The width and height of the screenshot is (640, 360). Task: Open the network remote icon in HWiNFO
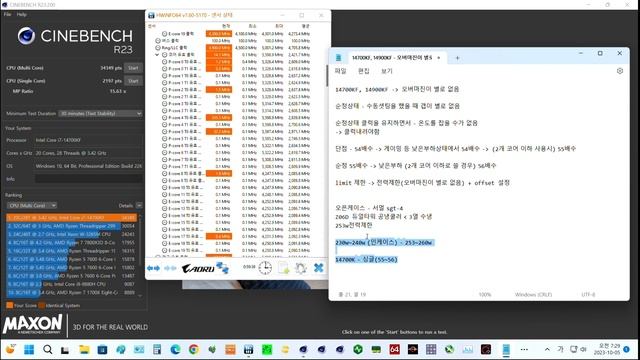[223, 268]
